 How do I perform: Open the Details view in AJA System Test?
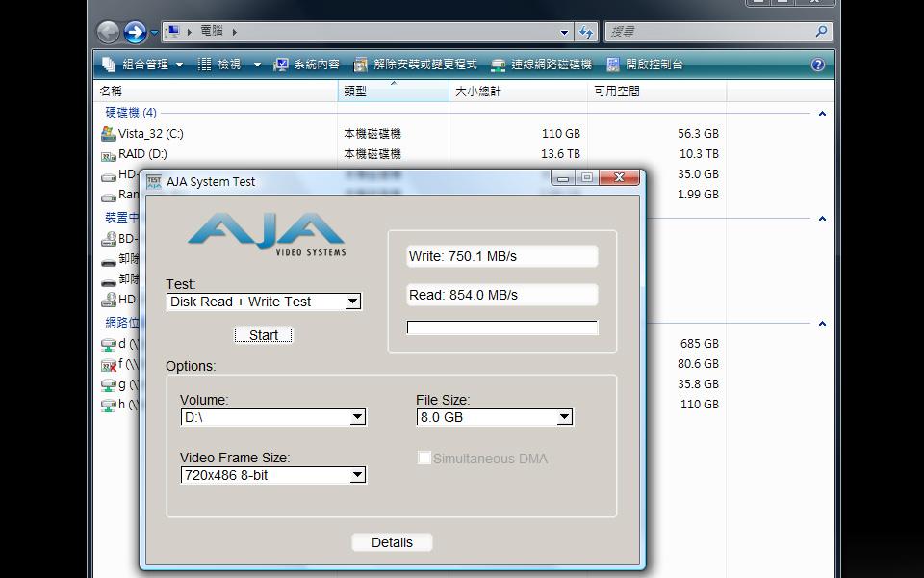[x=392, y=542]
